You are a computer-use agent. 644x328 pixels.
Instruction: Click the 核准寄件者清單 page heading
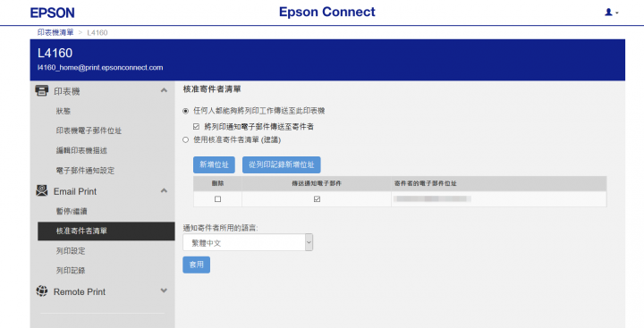(212, 89)
